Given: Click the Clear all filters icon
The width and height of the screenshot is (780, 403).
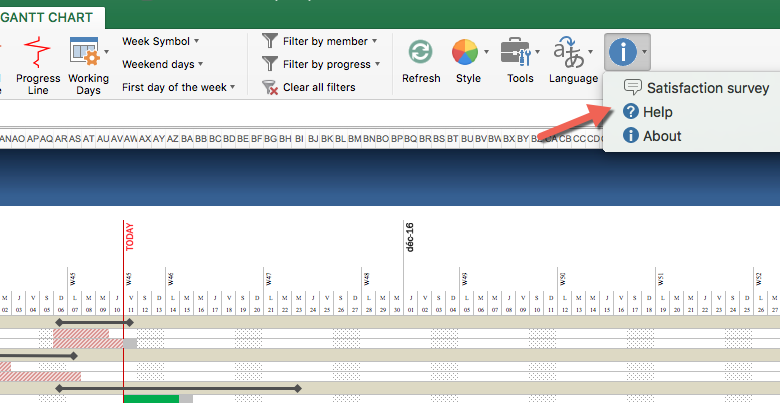Looking at the screenshot, I should (x=270, y=87).
